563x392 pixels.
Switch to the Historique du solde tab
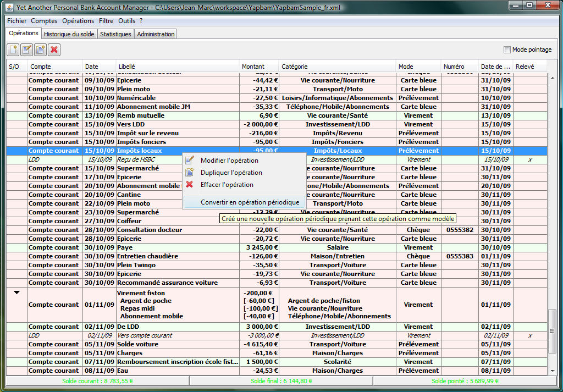click(69, 34)
